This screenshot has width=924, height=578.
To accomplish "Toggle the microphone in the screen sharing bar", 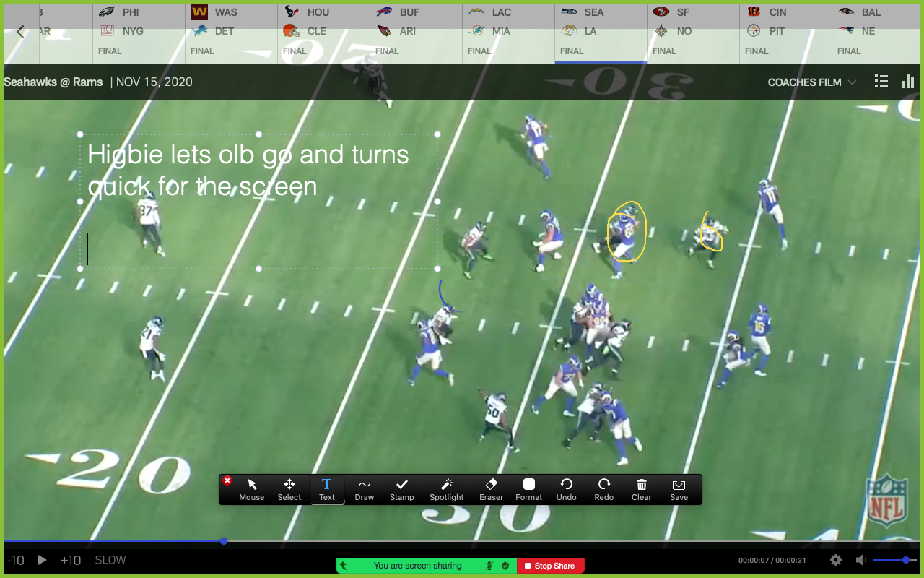I will (487, 566).
